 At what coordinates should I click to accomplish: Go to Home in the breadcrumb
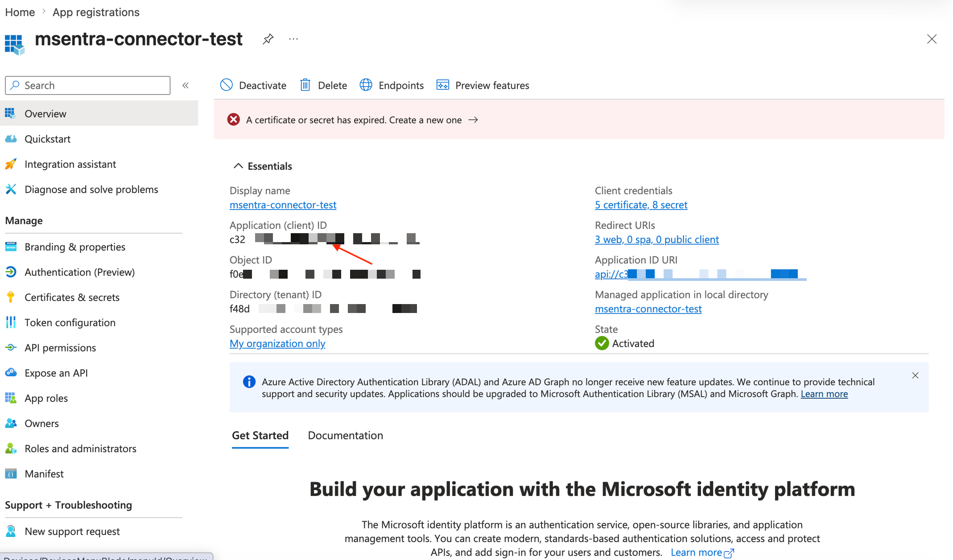click(20, 12)
